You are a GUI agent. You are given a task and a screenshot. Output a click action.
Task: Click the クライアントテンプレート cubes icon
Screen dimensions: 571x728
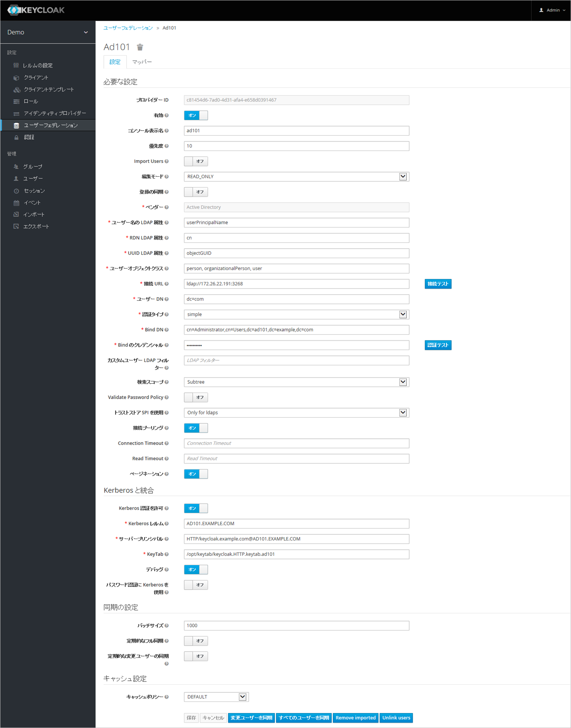[x=17, y=90]
